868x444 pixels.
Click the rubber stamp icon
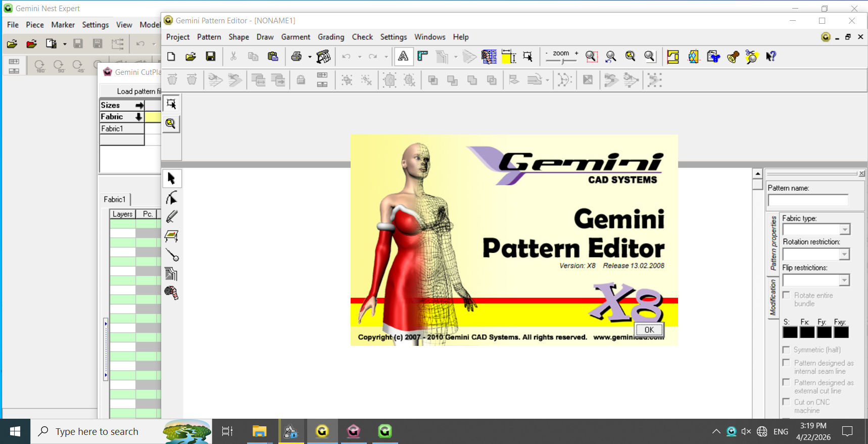pyautogui.click(x=733, y=57)
